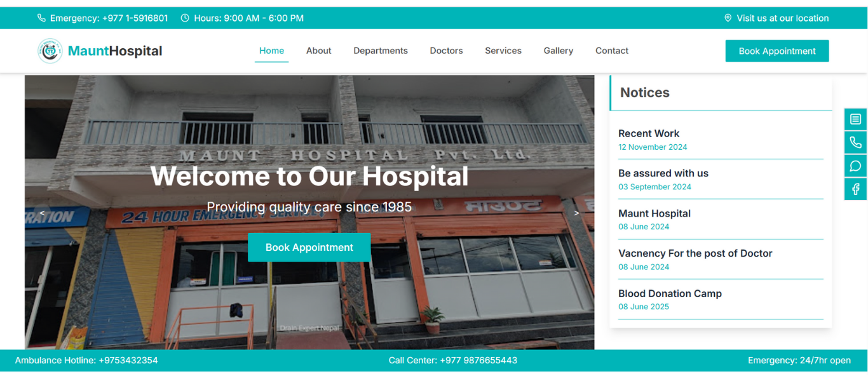This screenshot has width=868, height=381.
Task: Open the Gallery menu item
Action: coord(559,51)
